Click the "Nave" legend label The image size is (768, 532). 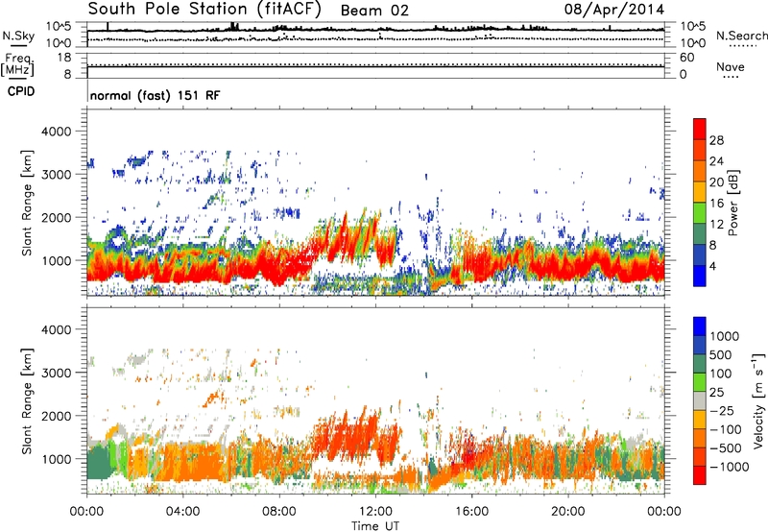coord(730,66)
